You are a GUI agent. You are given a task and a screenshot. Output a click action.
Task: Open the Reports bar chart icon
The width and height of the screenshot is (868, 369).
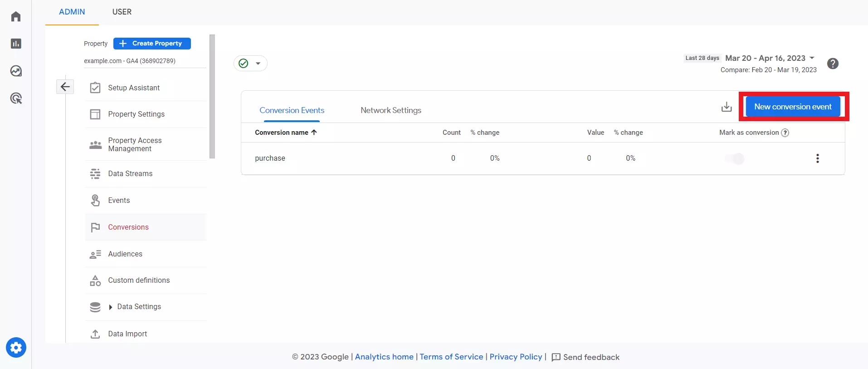tap(16, 44)
